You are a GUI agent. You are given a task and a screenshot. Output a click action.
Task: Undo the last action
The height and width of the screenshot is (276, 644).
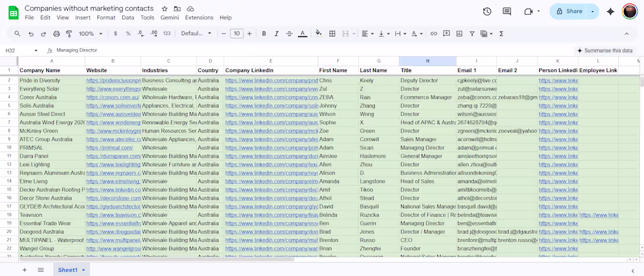(31, 34)
